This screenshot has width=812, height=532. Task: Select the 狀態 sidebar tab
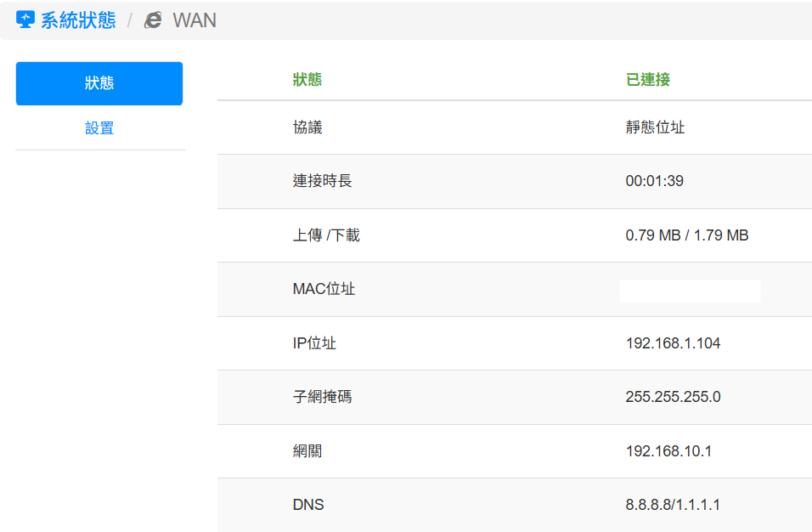[x=99, y=83]
